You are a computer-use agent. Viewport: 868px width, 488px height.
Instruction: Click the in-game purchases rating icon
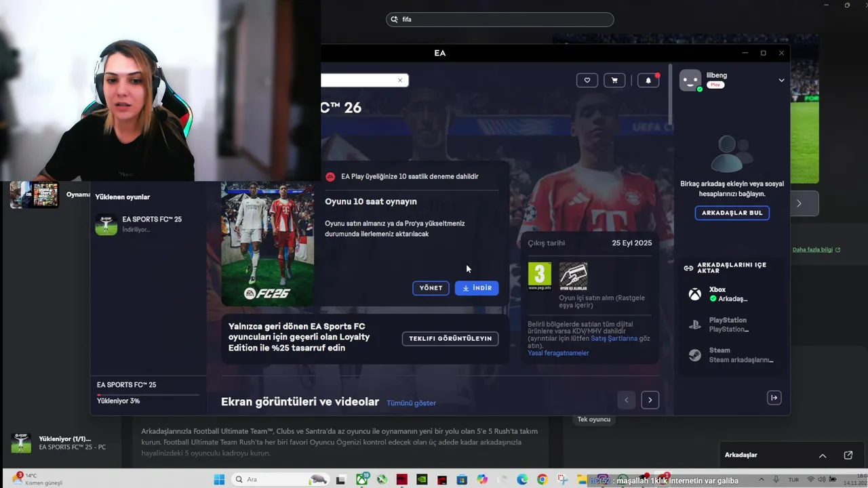pyautogui.click(x=573, y=276)
